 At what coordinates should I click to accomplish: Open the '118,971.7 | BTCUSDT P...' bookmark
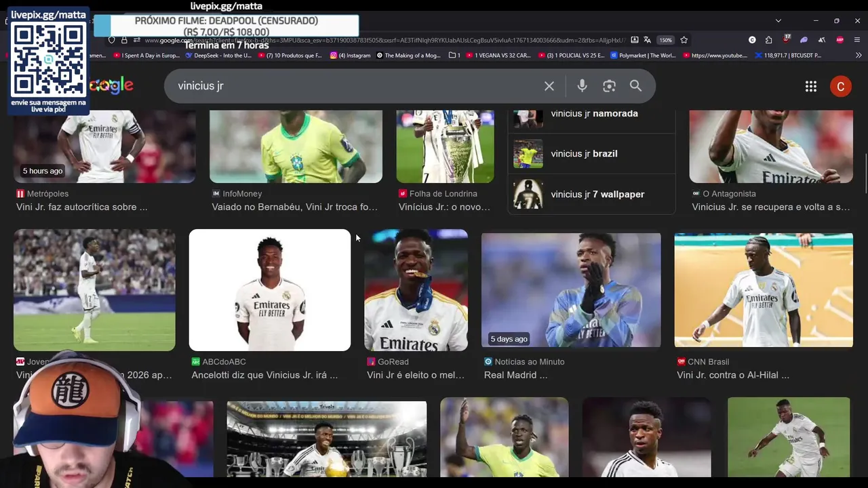[788, 56]
